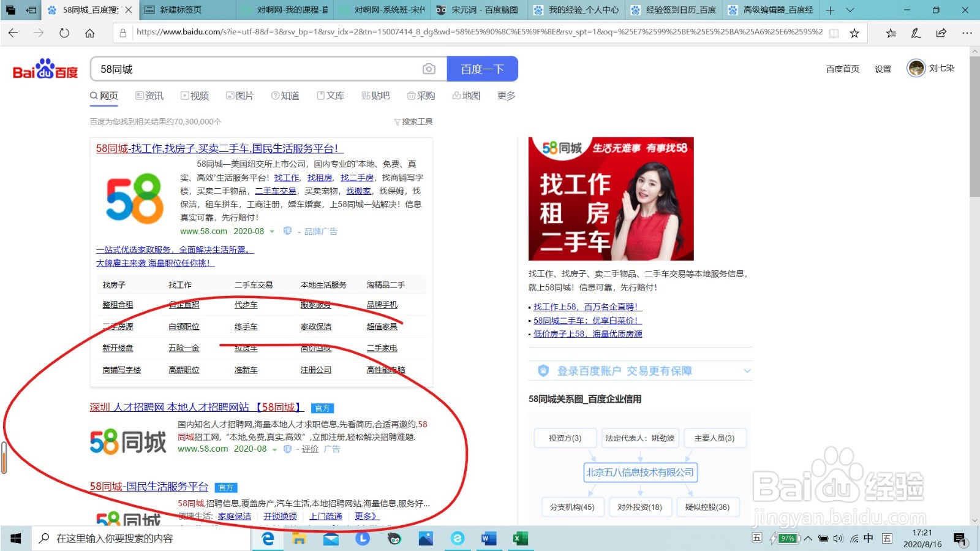This screenshot has width=980, height=551.
Task: Switch to the 视频 tab
Action: point(195,96)
